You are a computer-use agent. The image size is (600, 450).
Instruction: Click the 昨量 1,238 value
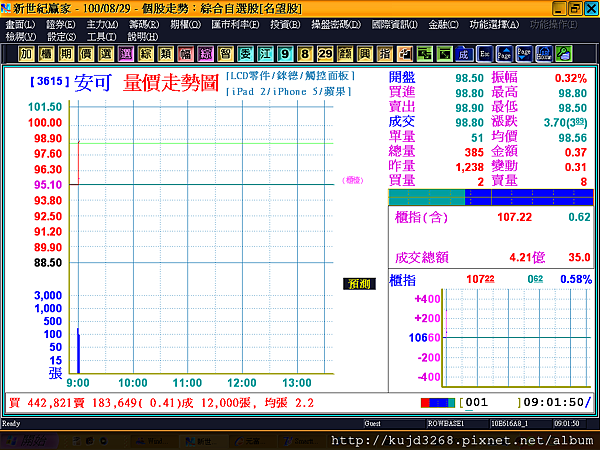[470, 167]
